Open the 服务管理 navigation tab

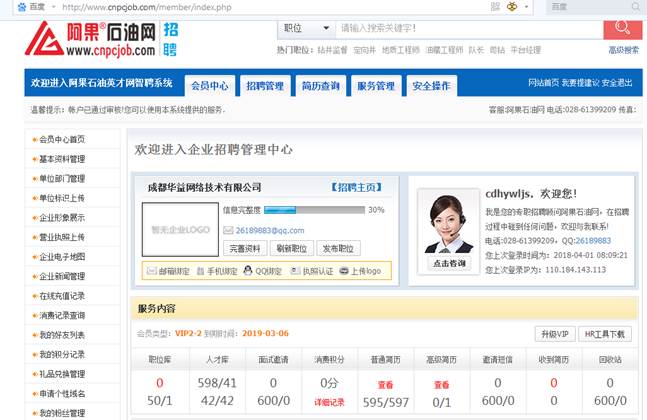[376, 86]
